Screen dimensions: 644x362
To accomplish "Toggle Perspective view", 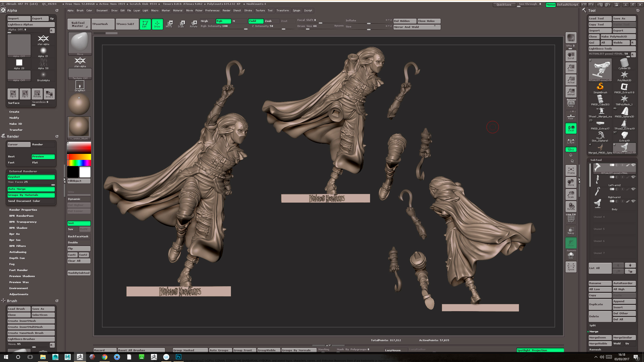I will click(x=571, y=103).
